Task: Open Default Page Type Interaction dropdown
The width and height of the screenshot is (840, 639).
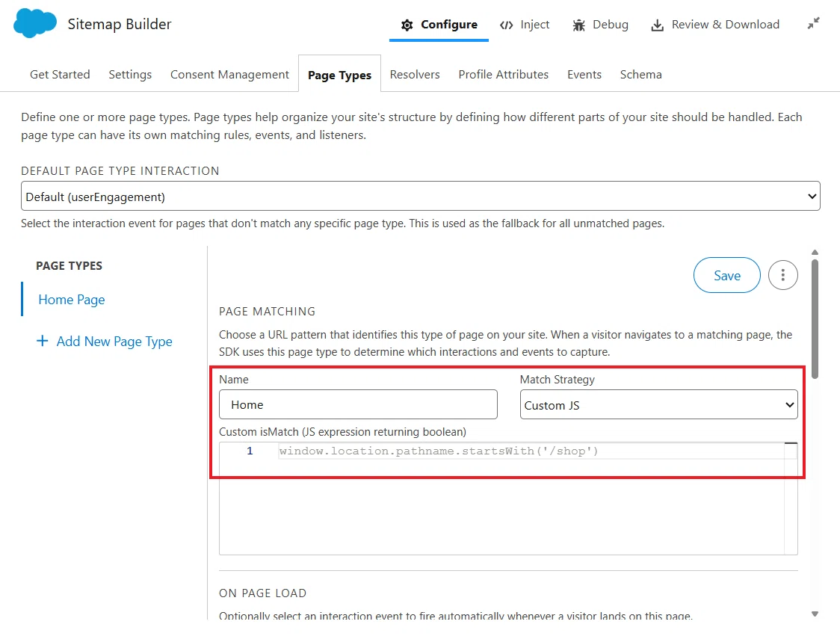Action: pos(421,196)
